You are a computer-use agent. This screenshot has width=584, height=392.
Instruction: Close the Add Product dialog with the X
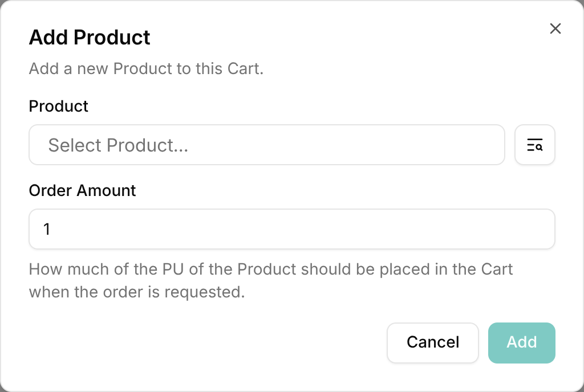coord(555,28)
